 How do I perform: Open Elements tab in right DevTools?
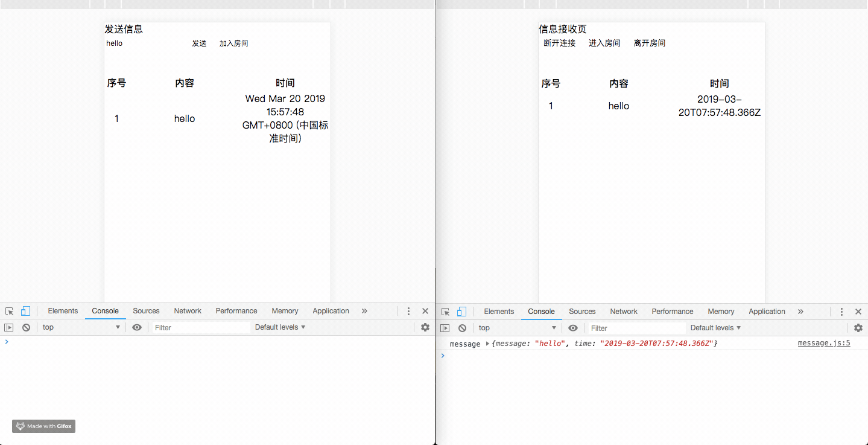point(499,312)
